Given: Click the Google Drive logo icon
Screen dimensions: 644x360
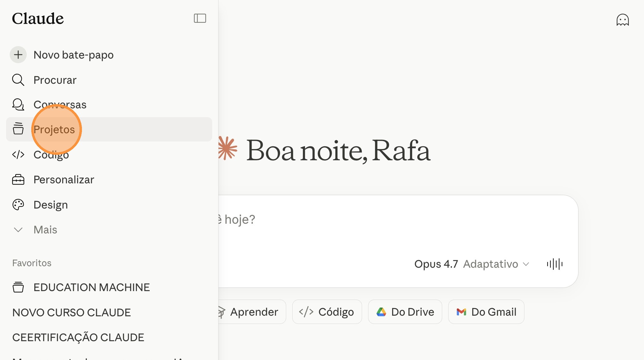Looking at the screenshot, I should click(x=381, y=312).
